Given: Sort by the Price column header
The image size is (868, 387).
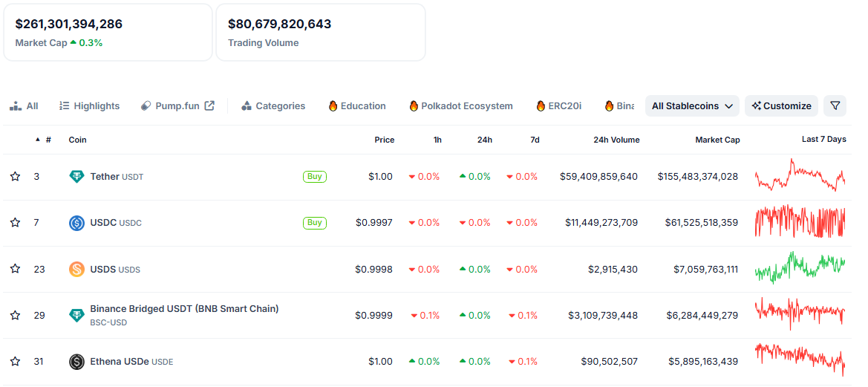Looking at the screenshot, I should click(384, 140).
